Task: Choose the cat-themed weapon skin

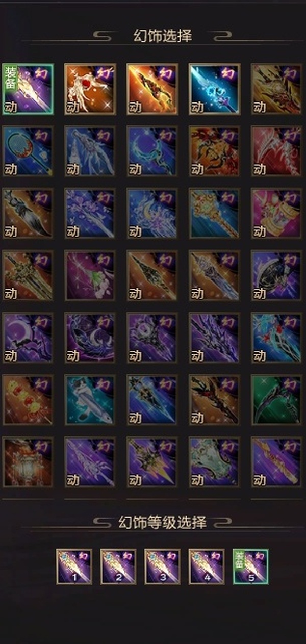Action: 90,400
